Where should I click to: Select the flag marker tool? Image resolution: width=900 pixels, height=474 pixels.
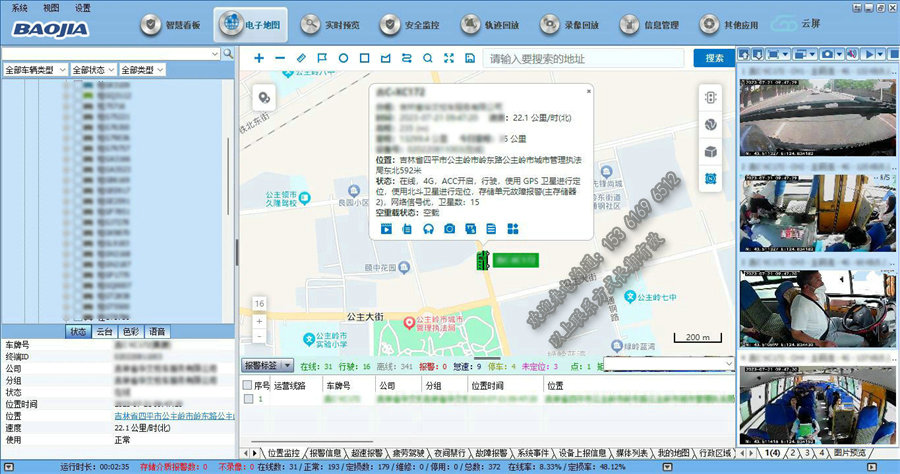coord(322,59)
